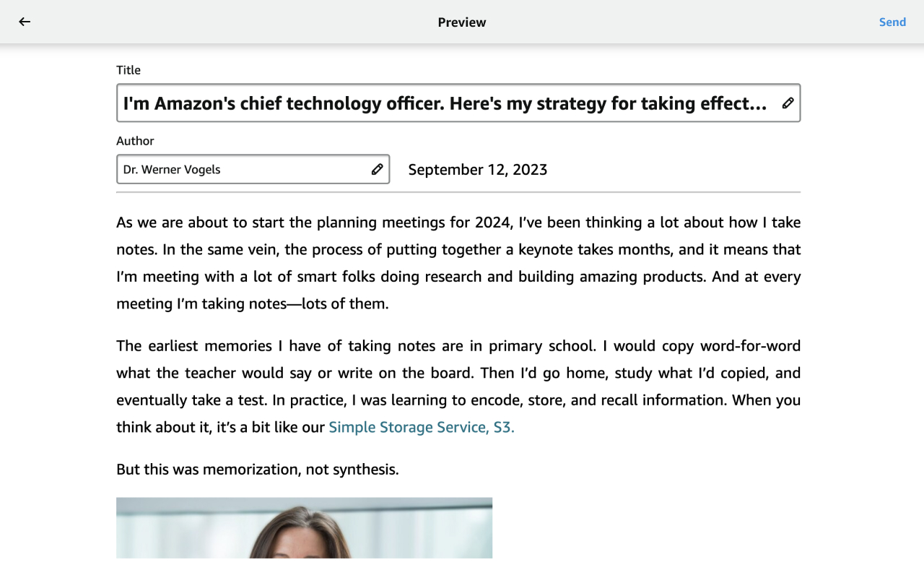The width and height of the screenshot is (924, 578).
Task: Click into the article title text field
Action: click(445, 103)
